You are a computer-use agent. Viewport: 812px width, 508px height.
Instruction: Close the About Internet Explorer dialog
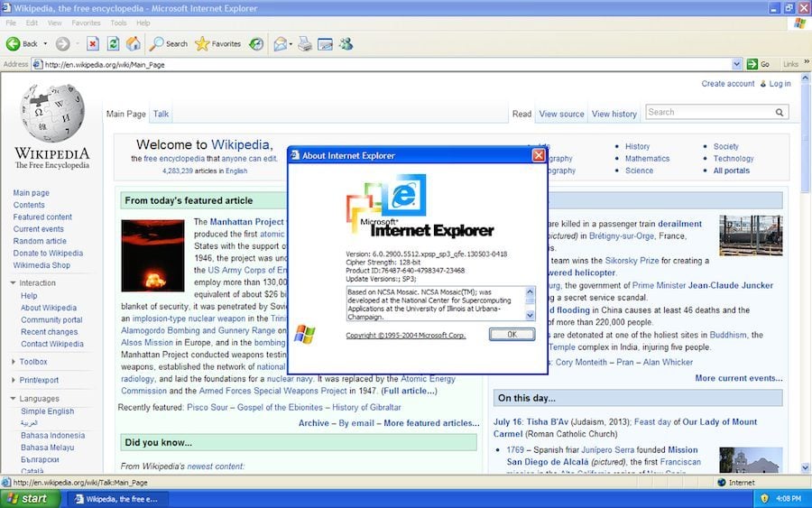click(x=539, y=155)
